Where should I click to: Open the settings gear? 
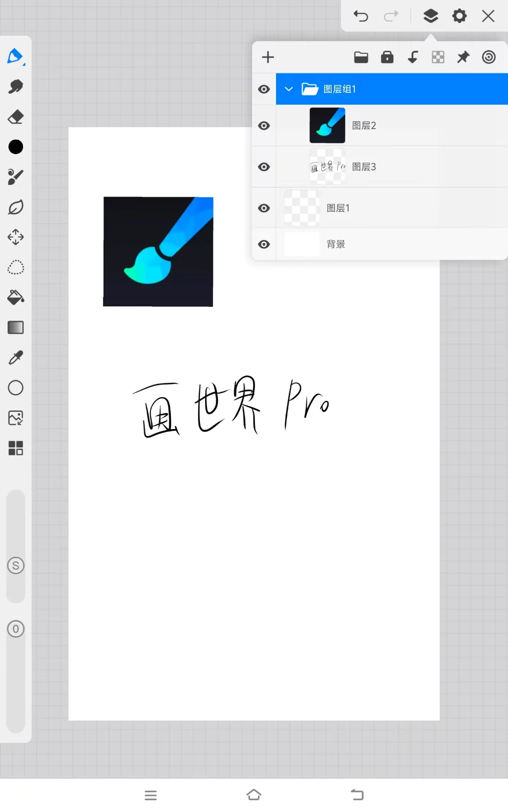(x=459, y=16)
